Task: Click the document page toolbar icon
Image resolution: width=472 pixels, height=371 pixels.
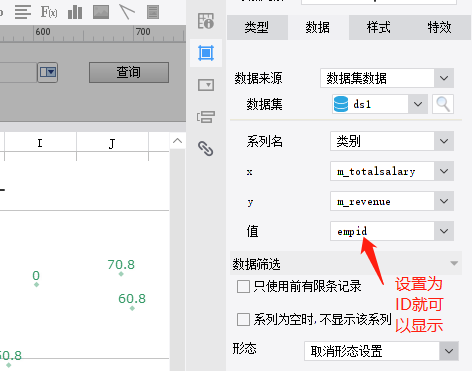Action: pos(153,12)
